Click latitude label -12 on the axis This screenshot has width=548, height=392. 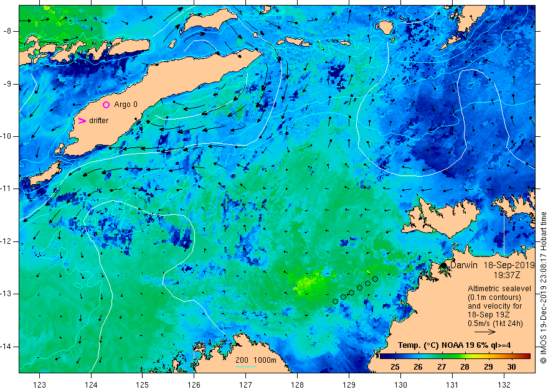[6, 241]
